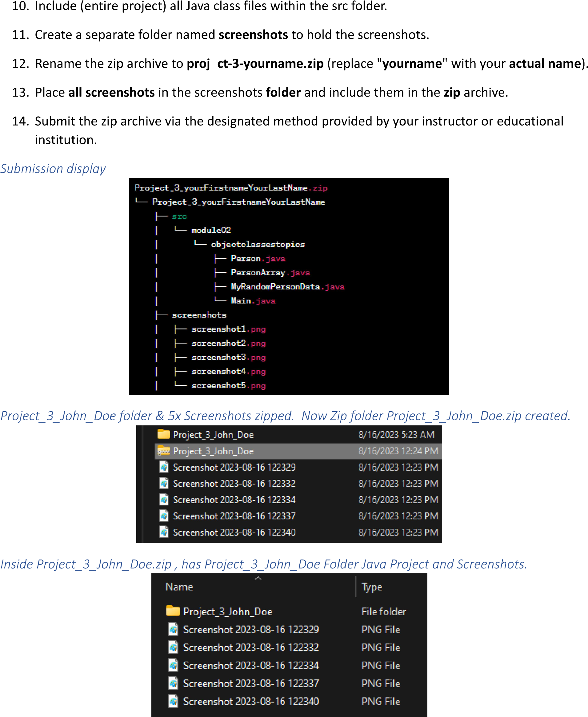The height and width of the screenshot is (717, 588).
Task: Sort files by the Type column header
Action: pos(372,587)
